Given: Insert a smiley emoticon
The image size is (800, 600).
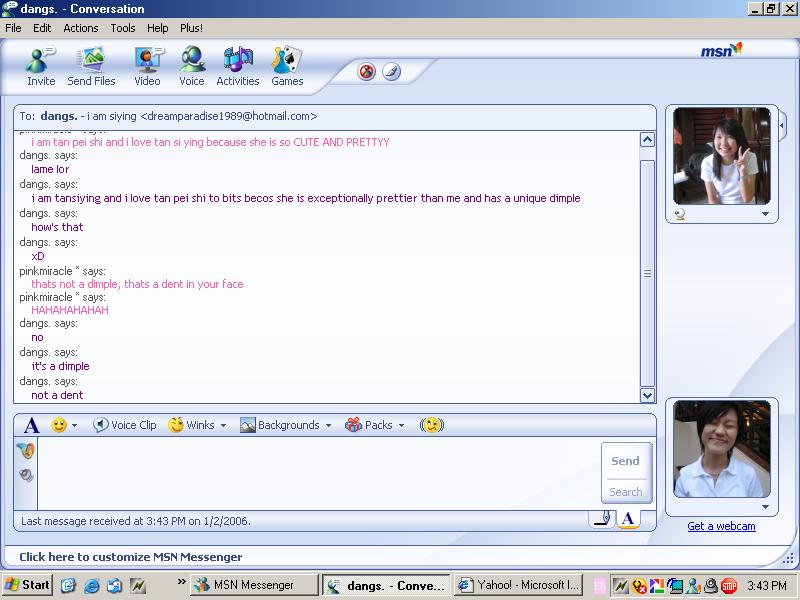Looking at the screenshot, I should [59, 424].
